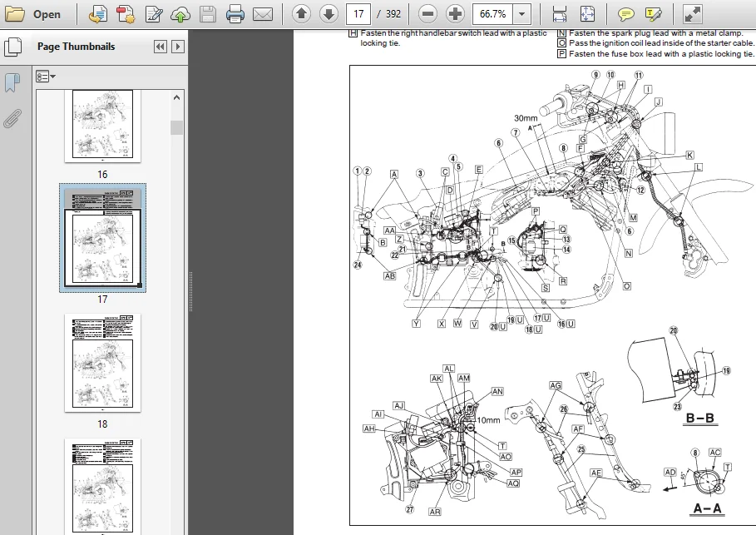Go to next page arrow

pos(329,14)
